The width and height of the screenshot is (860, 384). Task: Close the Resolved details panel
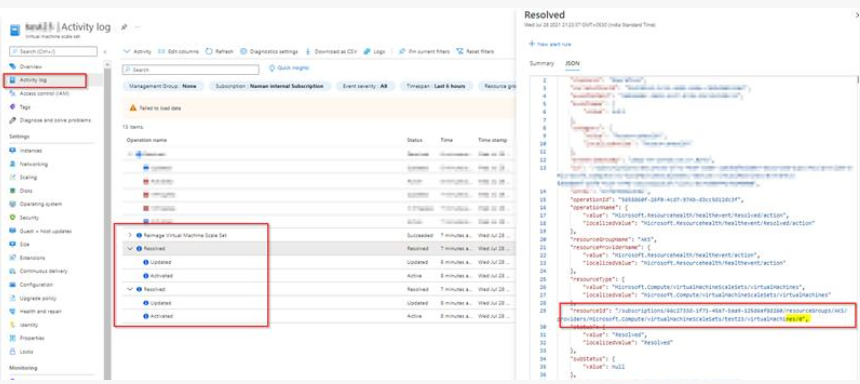[x=857, y=15]
